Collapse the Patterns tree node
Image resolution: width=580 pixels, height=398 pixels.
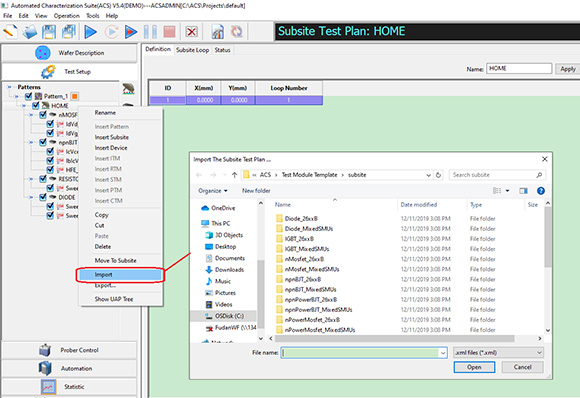coord(10,87)
